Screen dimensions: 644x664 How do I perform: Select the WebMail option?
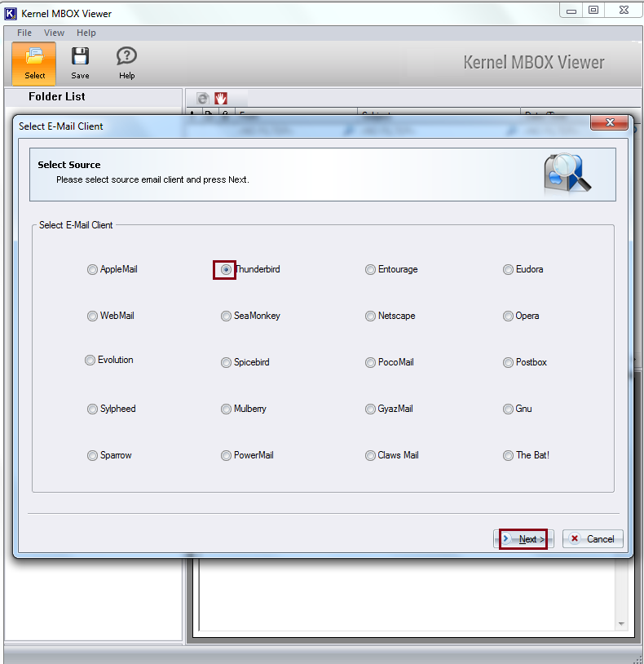pos(92,317)
